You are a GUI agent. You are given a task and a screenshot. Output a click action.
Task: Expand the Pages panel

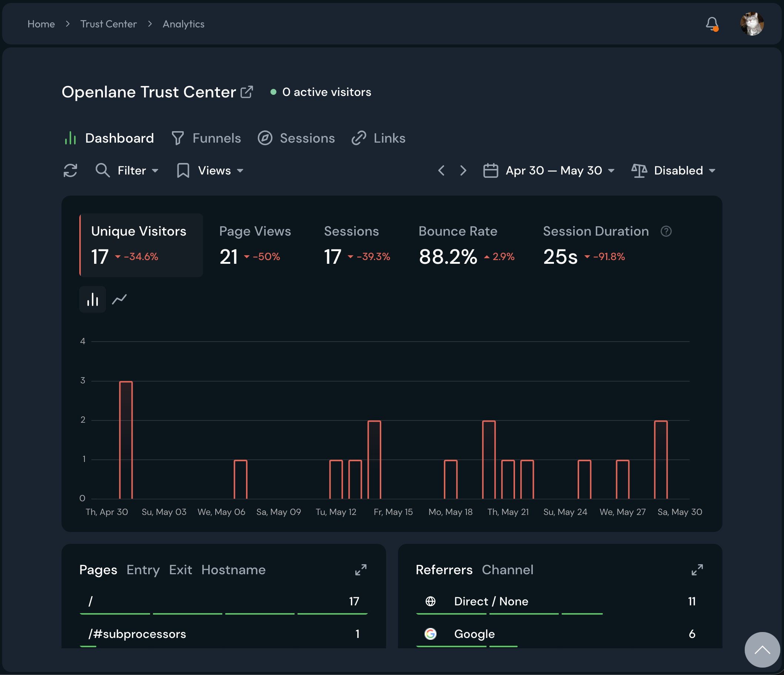click(x=361, y=570)
